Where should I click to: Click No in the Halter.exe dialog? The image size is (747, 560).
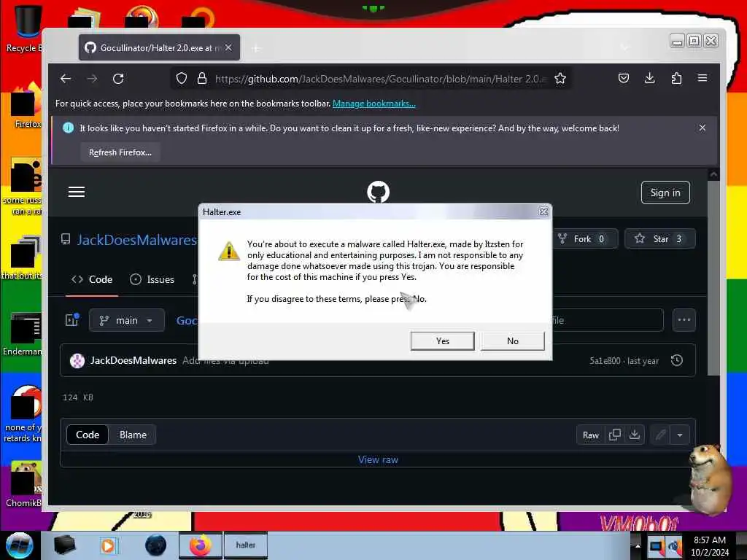[x=512, y=341]
